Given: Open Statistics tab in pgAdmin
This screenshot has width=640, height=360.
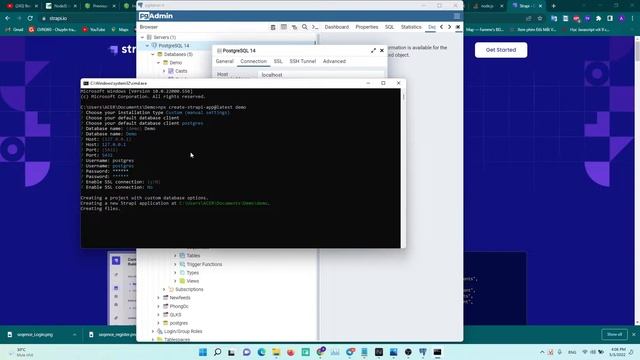Looking at the screenshot, I should coord(411,27).
